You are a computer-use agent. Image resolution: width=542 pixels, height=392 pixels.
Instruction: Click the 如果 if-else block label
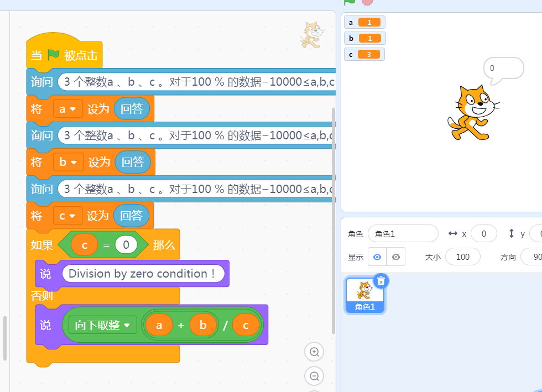click(x=42, y=245)
